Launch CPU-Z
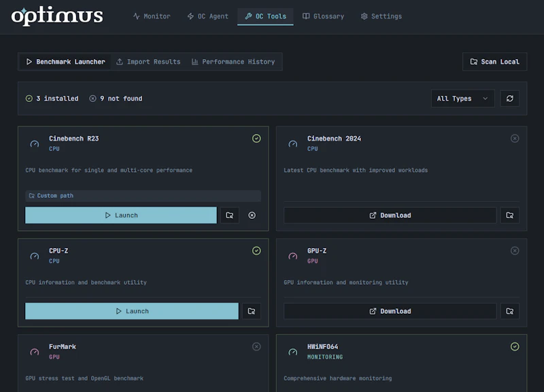The height and width of the screenshot is (392, 544). tap(132, 311)
